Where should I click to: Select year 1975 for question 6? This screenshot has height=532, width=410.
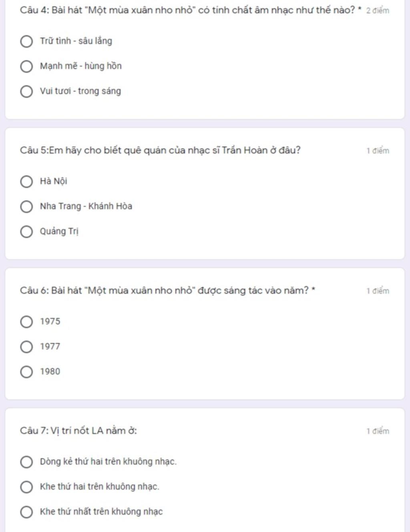pyautogui.click(x=26, y=321)
